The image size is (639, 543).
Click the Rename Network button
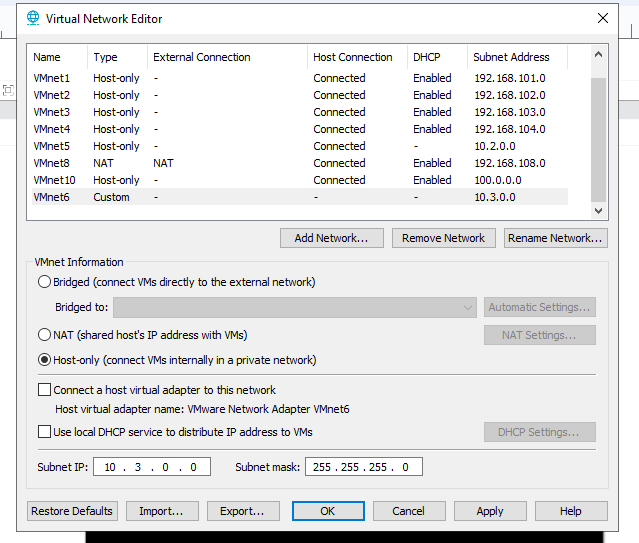click(x=555, y=238)
